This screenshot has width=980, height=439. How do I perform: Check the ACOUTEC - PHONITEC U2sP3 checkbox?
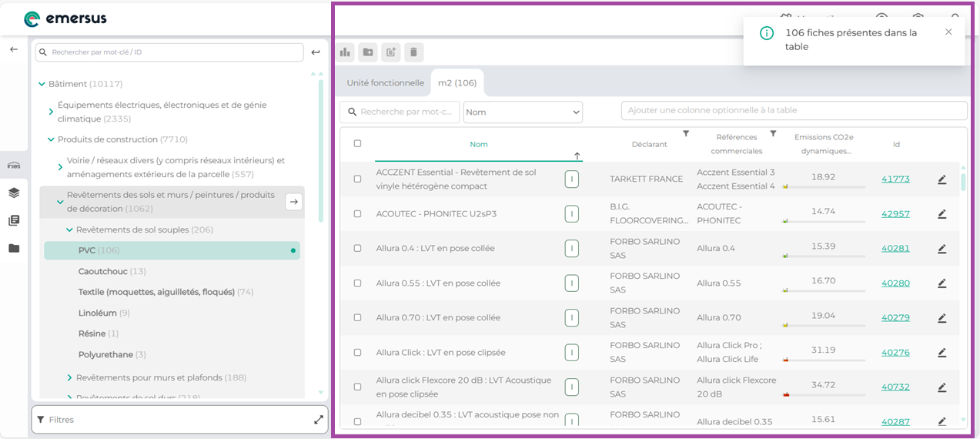pyautogui.click(x=357, y=214)
